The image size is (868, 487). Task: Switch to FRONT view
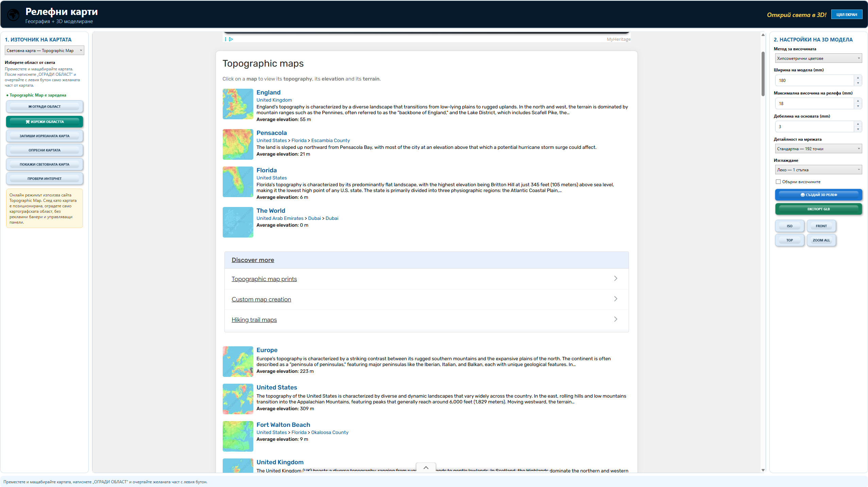point(821,226)
